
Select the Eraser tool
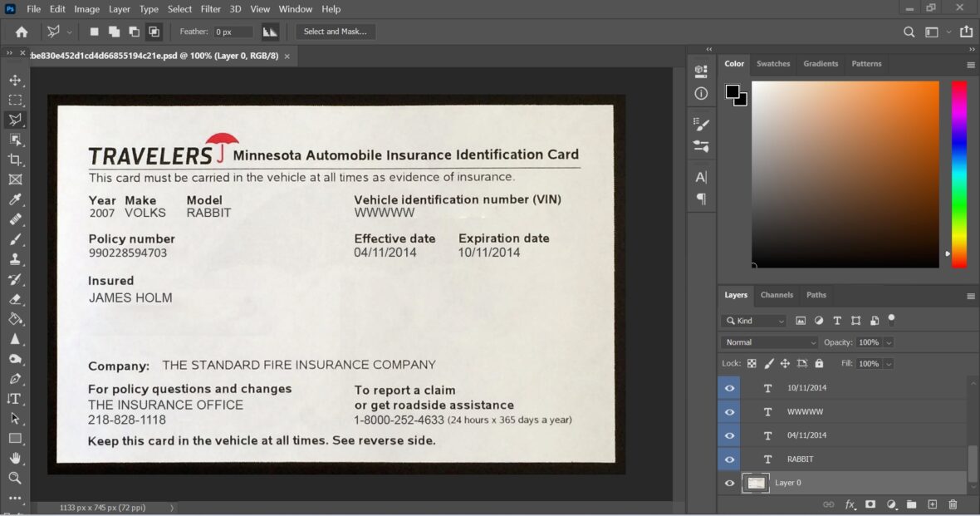pyautogui.click(x=15, y=299)
